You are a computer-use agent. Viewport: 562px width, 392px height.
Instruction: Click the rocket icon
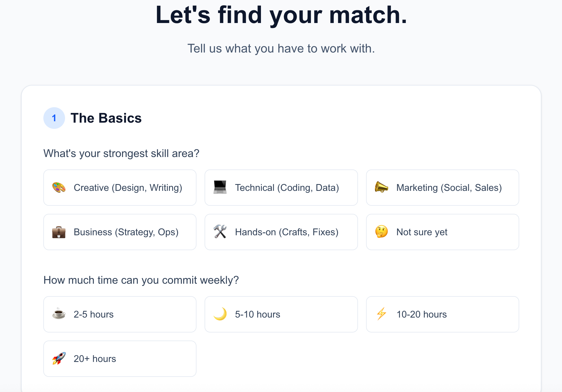(59, 358)
